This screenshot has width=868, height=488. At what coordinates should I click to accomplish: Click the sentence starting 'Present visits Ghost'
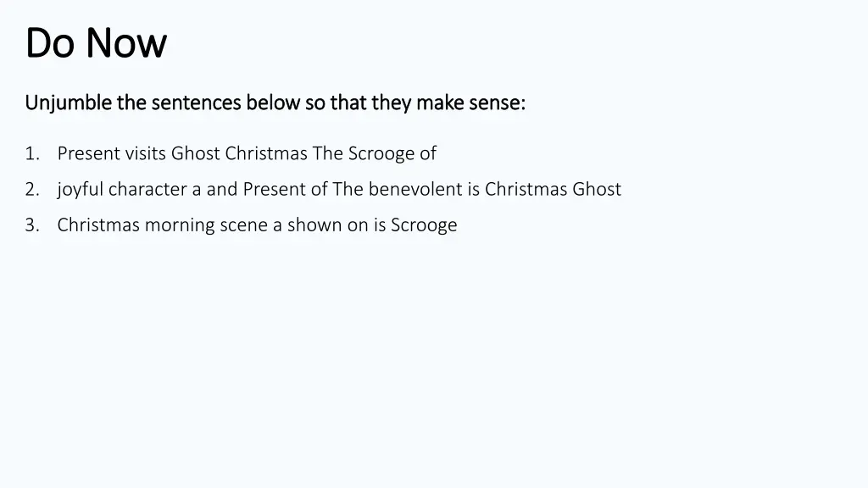[247, 154]
